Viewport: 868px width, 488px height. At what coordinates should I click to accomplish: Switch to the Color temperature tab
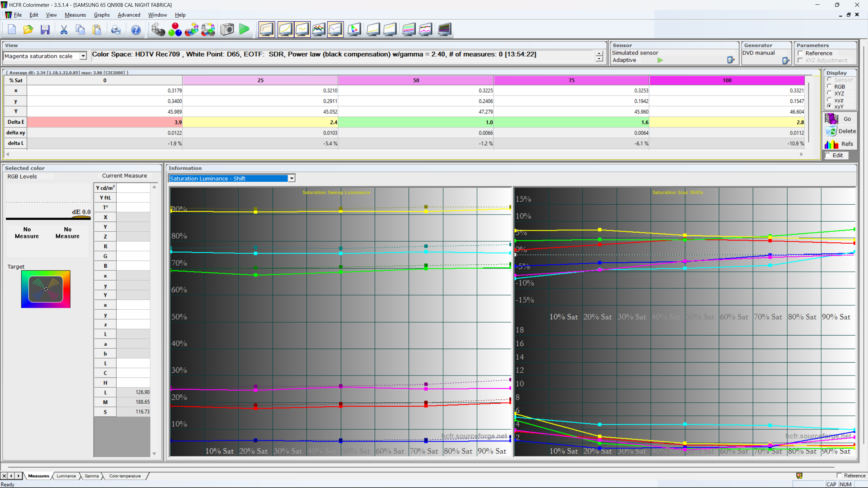point(125,476)
